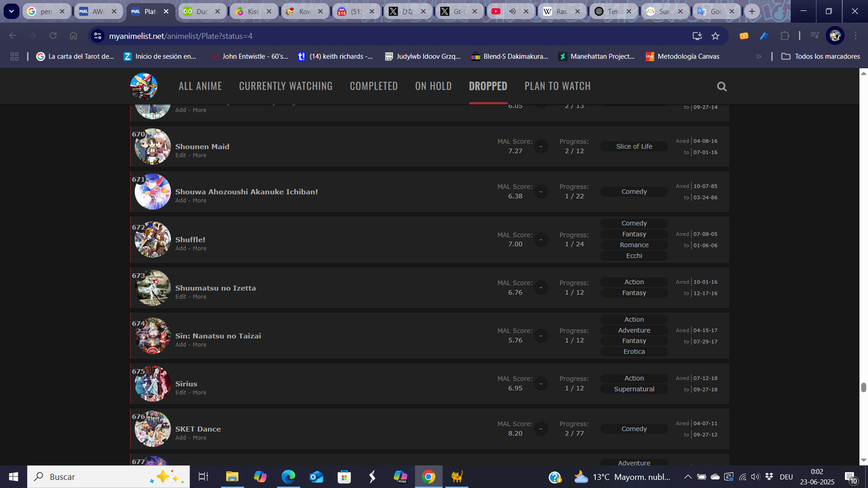Screen dimensions: 868x488
Task: Close the Duolingo tab
Action: point(216,12)
